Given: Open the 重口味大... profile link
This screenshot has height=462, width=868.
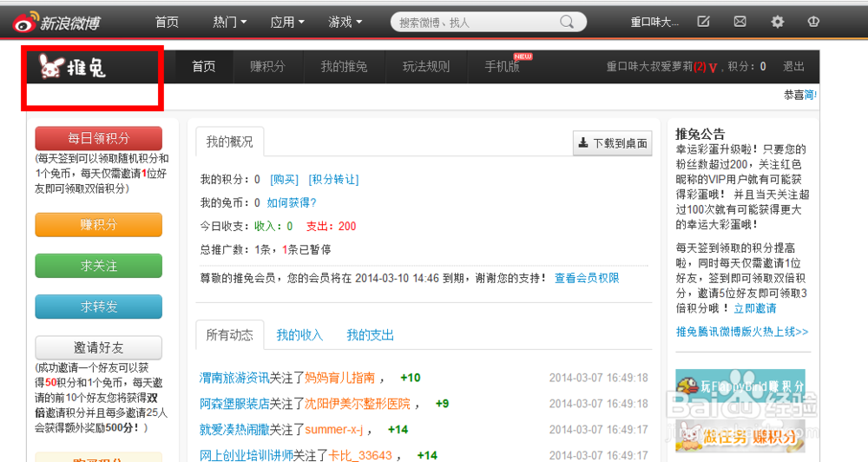Looking at the screenshot, I should coord(654,23).
